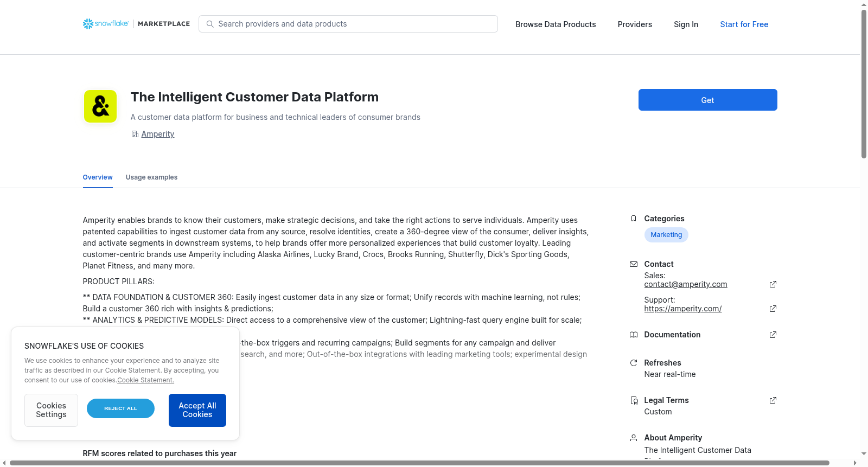Click the scroll down arrow
This screenshot has width=868, height=467.
pos(864,454)
